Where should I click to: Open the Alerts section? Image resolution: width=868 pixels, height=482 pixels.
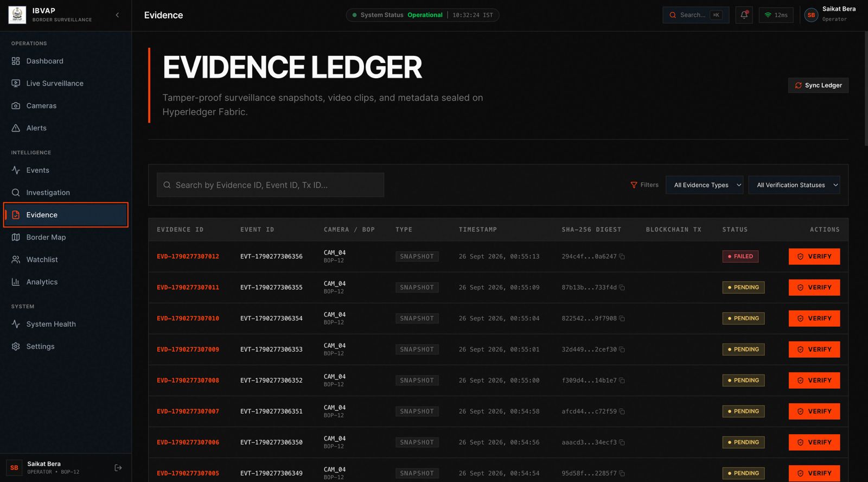point(66,128)
